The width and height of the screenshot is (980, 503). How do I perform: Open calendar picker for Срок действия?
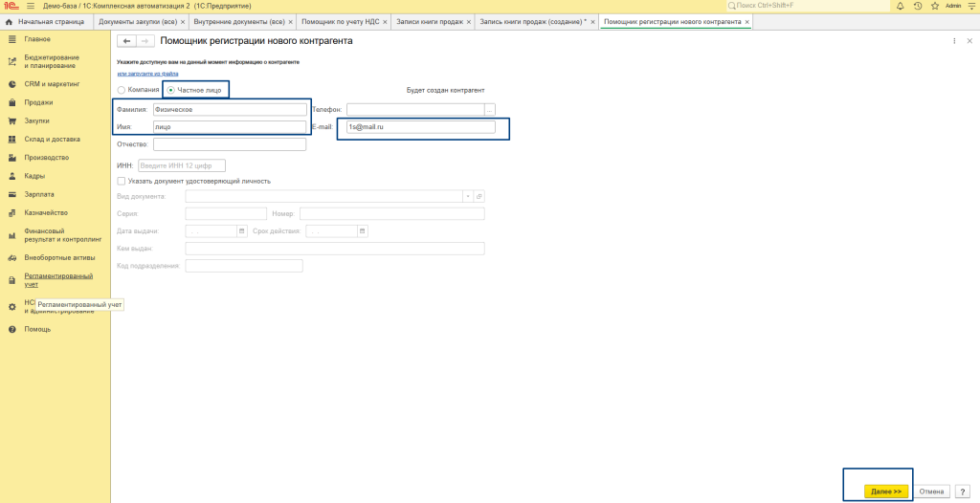pyautogui.click(x=363, y=231)
